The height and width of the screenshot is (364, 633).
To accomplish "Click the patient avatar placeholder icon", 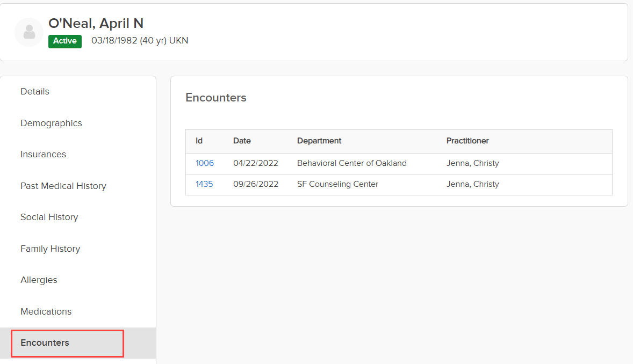I will (29, 32).
